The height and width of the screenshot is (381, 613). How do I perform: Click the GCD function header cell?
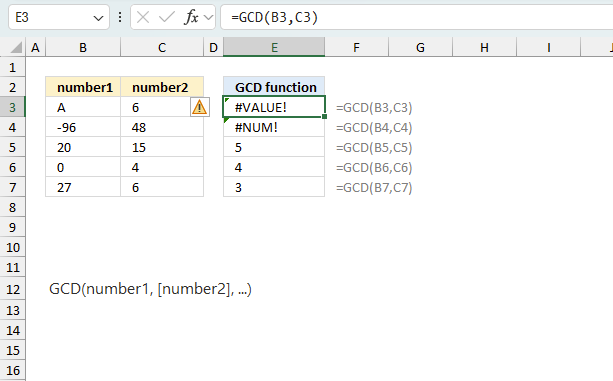click(x=274, y=87)
